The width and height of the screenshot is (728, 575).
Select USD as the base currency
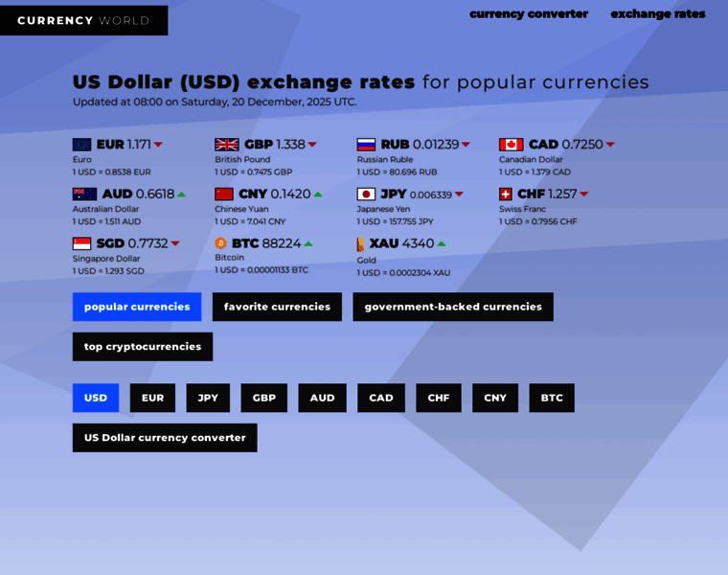click(x=96, y=398)
